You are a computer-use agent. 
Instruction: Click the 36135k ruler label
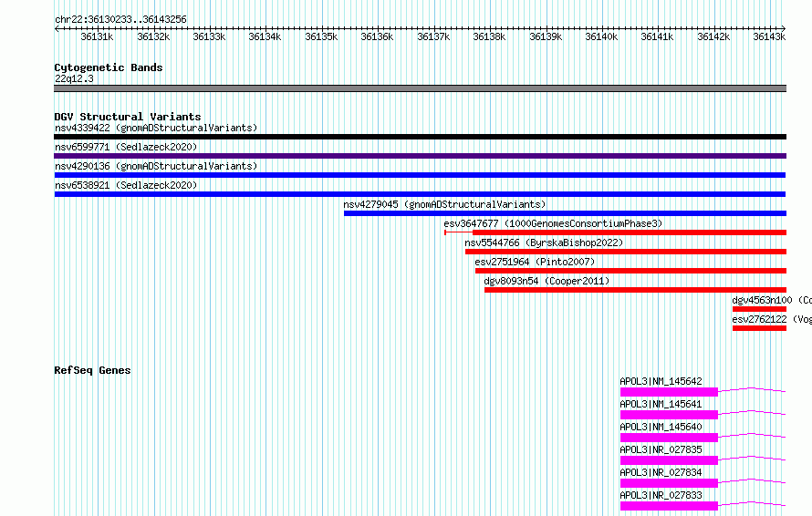point(321,36)
